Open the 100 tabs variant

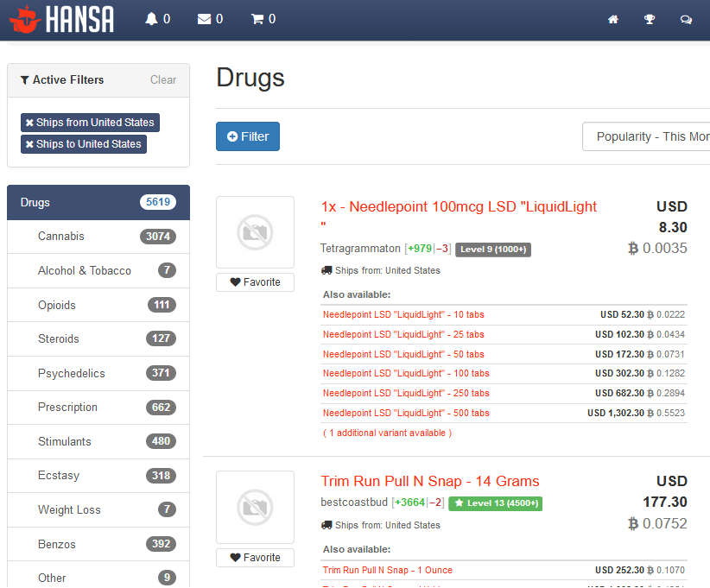[406, 374]
